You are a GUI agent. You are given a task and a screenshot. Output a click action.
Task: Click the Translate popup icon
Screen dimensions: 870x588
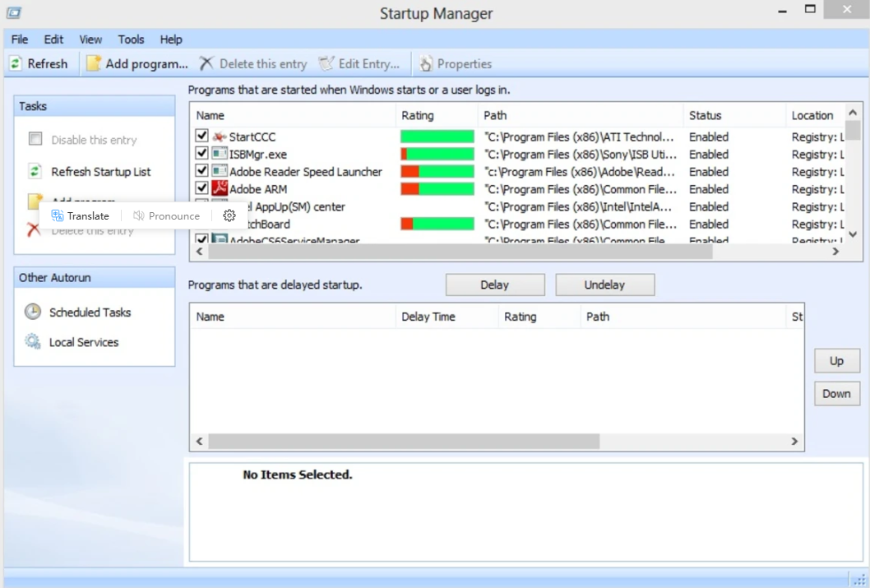point(57,215)
